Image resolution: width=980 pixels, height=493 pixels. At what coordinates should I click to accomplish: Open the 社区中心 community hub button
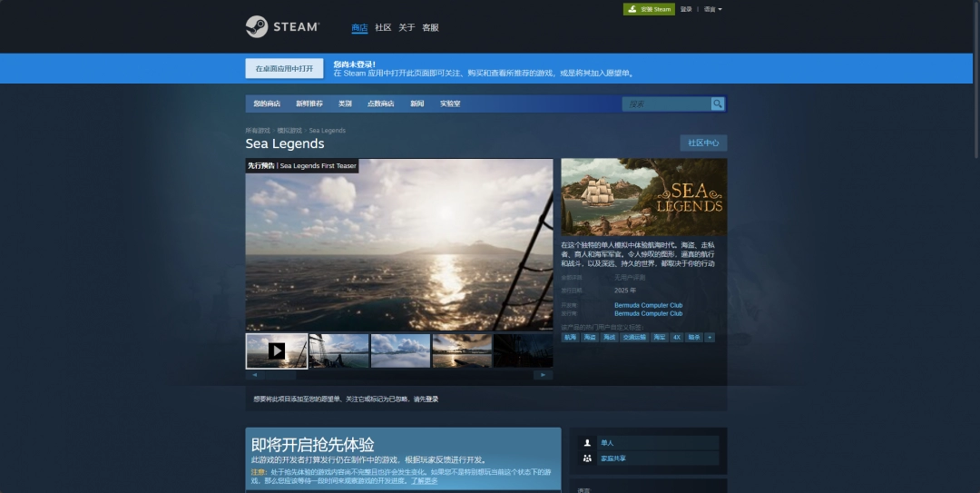pyautogui.click(x=703, y=143)
